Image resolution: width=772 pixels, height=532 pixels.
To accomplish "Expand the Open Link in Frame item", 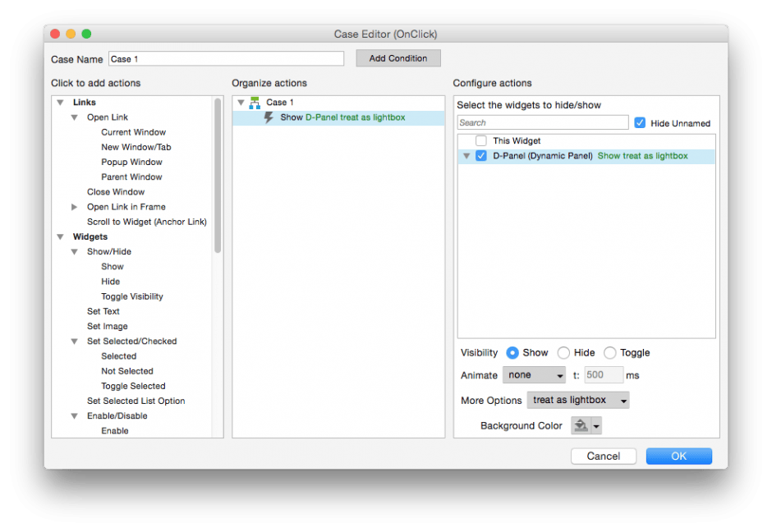I will (x=75, y=207).
